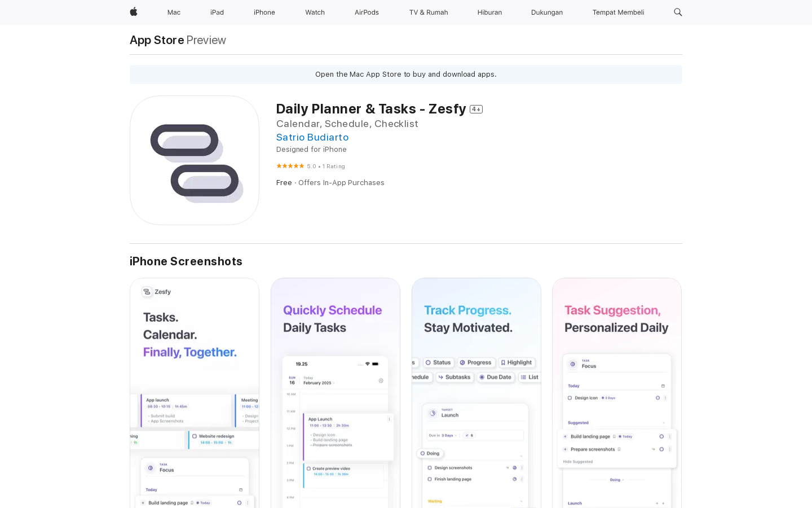Click the App Store link
The height and width of the screenshot is (508, 812).
coord(157,40)
